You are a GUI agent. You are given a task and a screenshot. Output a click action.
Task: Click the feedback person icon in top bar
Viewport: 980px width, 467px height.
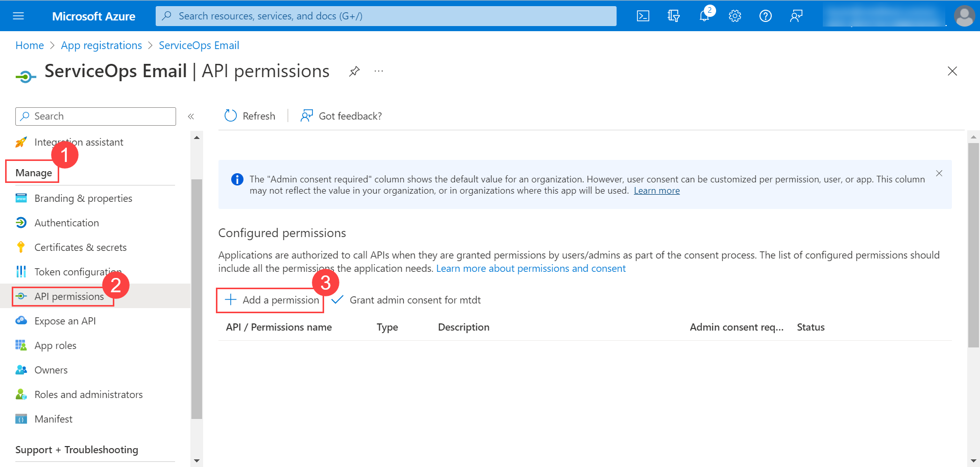(796, 16)
